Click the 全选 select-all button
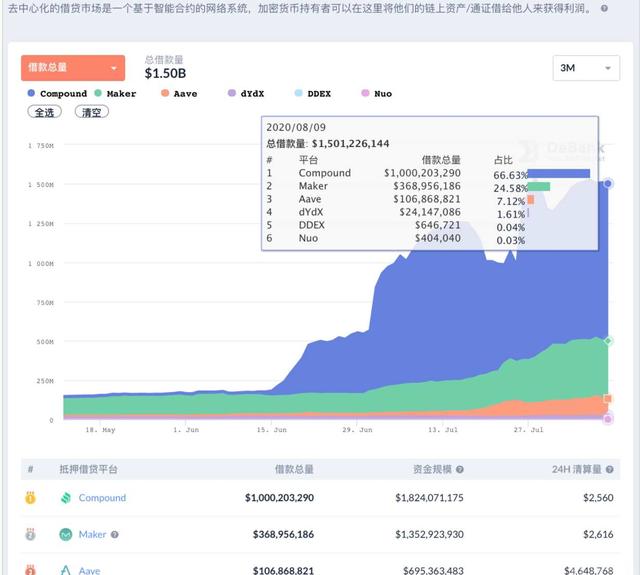 [x=44, y=112]
